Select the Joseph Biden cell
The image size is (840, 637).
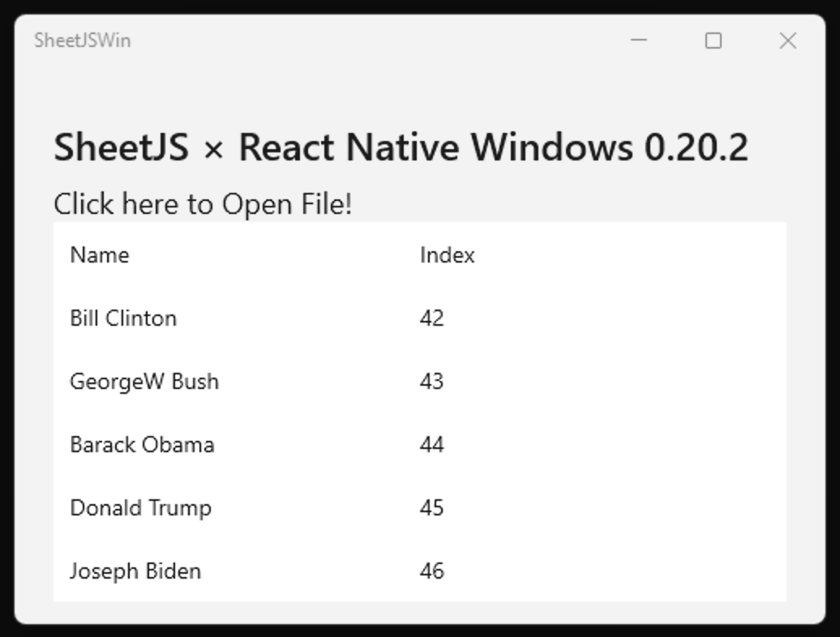[135, 571]
